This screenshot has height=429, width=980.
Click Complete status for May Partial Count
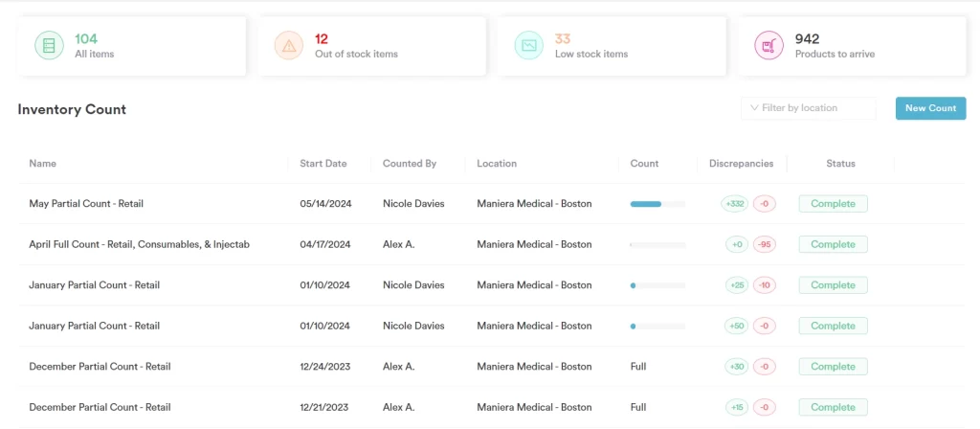[833, 204]
